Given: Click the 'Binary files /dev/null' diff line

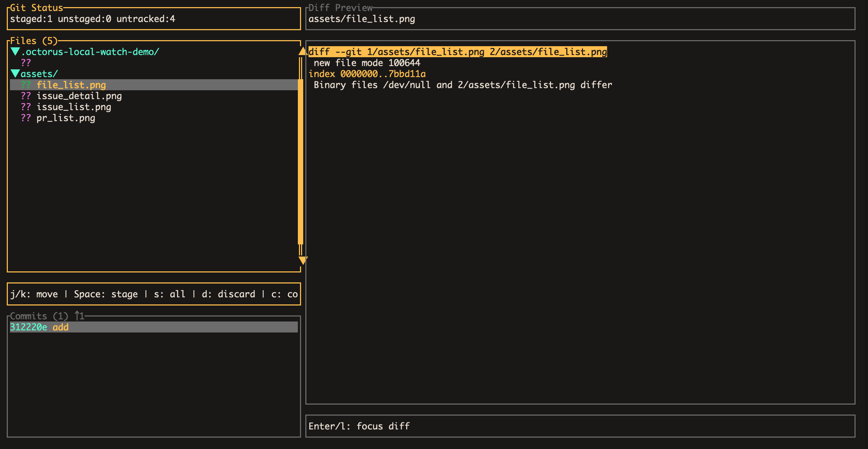Looking at the screenshot, I should 463,85.
